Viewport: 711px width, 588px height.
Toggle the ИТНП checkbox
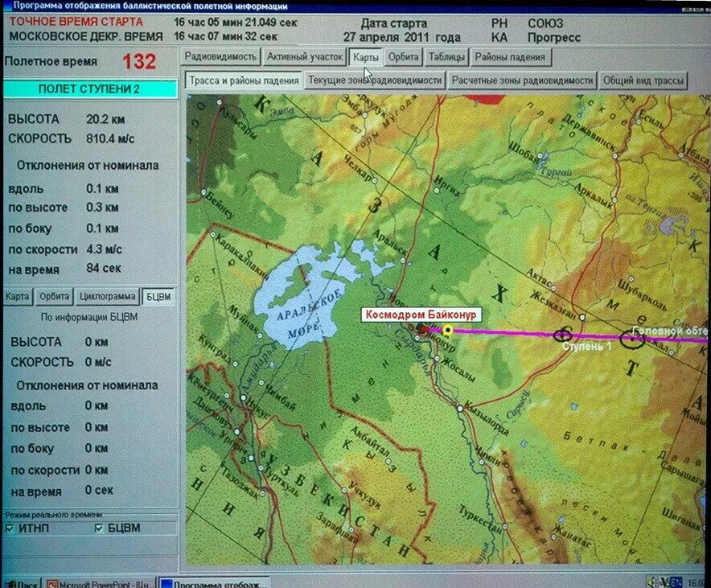(x=9, y=528)
